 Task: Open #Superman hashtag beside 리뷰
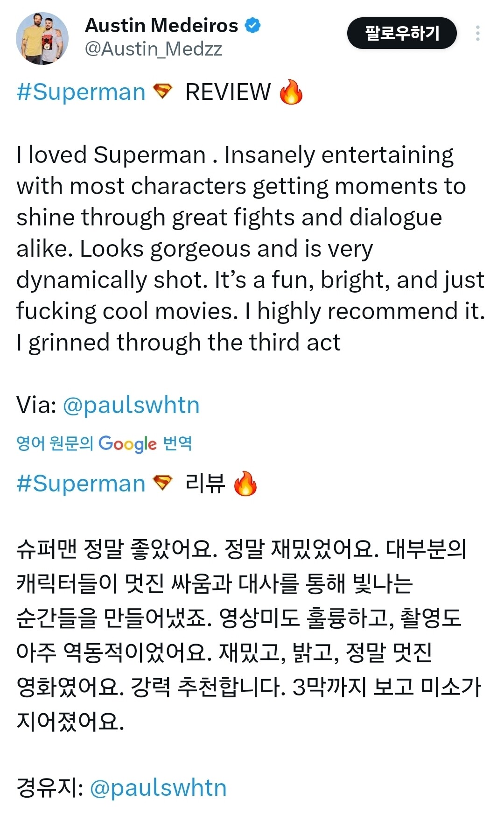coord(81,484)
